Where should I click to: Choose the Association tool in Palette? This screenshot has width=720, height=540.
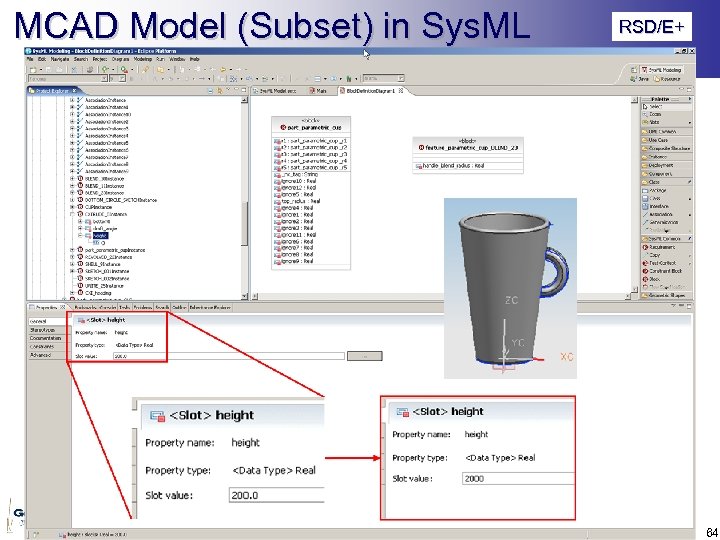(666, 214)
